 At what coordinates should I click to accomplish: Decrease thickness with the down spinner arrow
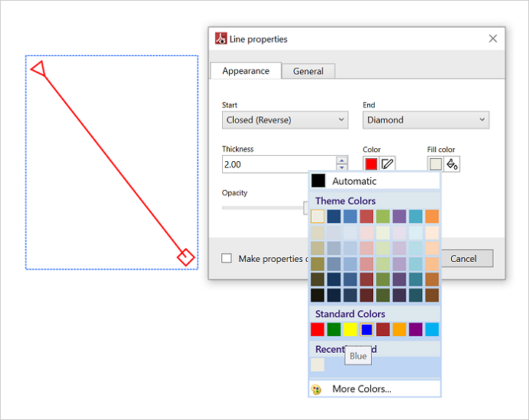(342, 168)
